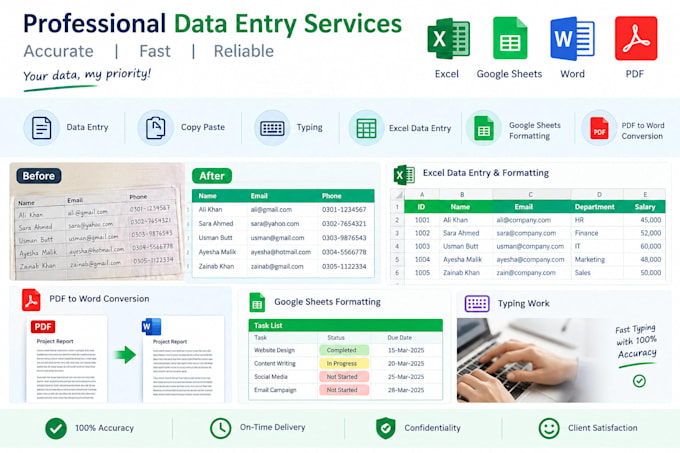Click the After label badge
Screen dimensions: 680x453
[x=212, y=176]
